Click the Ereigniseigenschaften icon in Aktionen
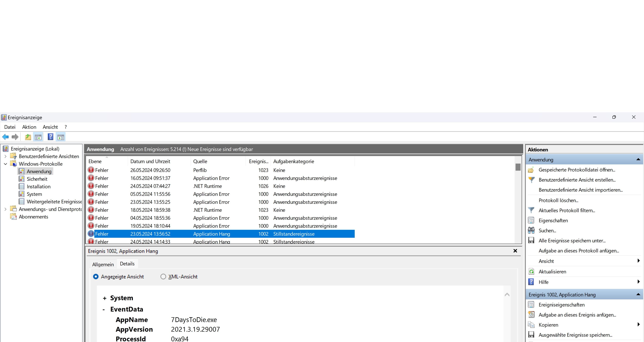The width and height of the screenshot is (644, 342). coord(531,305)
